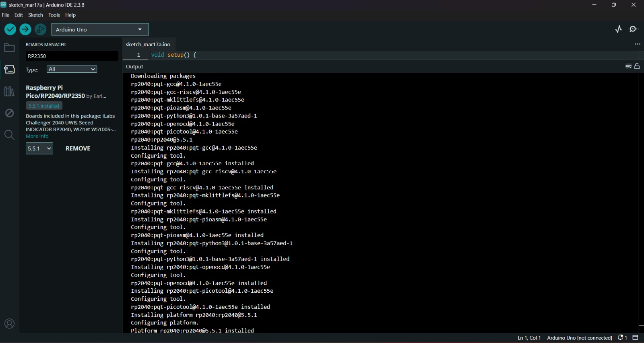Open the Serial Monitor
644x343 pixels.
pos(634,29)
